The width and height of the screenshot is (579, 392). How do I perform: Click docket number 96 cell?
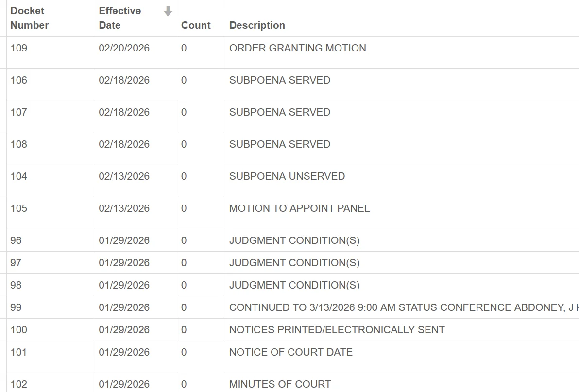[x=16, y=240]
